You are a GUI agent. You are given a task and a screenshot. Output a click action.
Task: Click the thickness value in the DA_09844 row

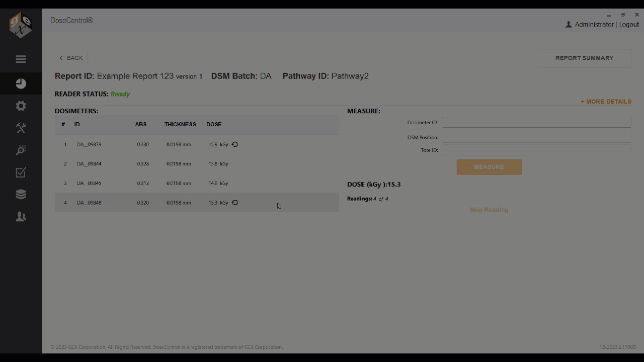click(x=179, y=164)
